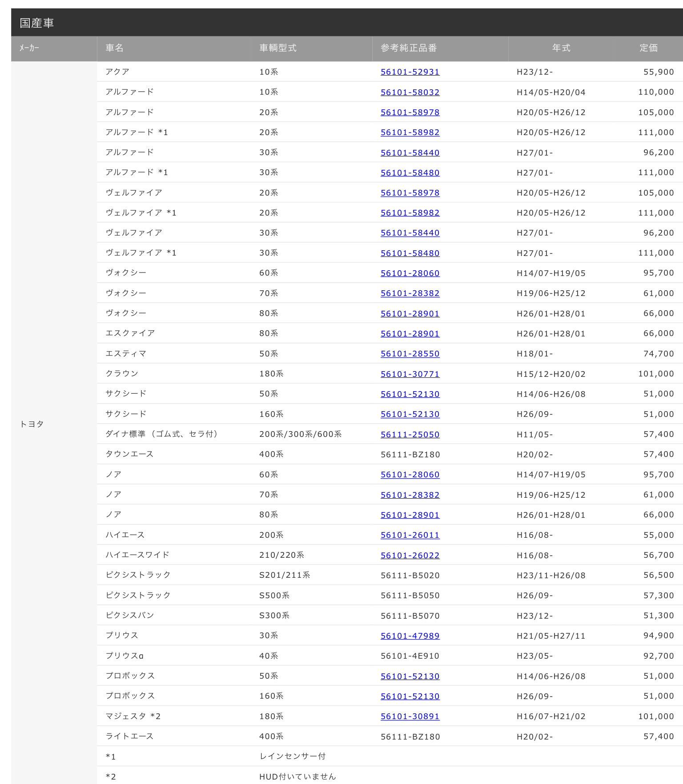Image resolution: width=683 pixels, height=784 pixels.
Task: Click the 56101-58032 link for アルファード 10系
Action: pos(410,92)
